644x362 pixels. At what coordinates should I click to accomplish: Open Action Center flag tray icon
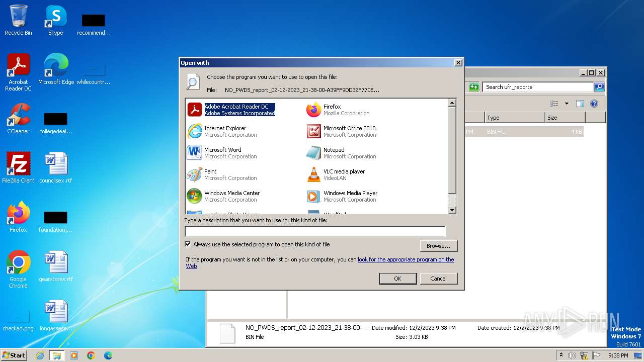596,355
